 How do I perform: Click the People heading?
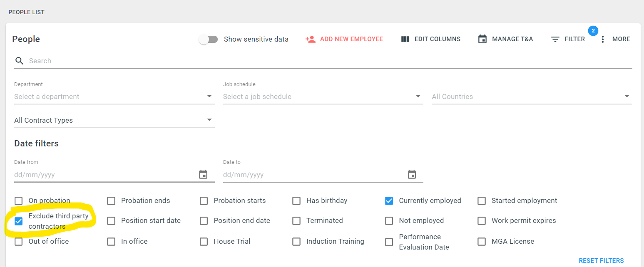coord(26,39)
